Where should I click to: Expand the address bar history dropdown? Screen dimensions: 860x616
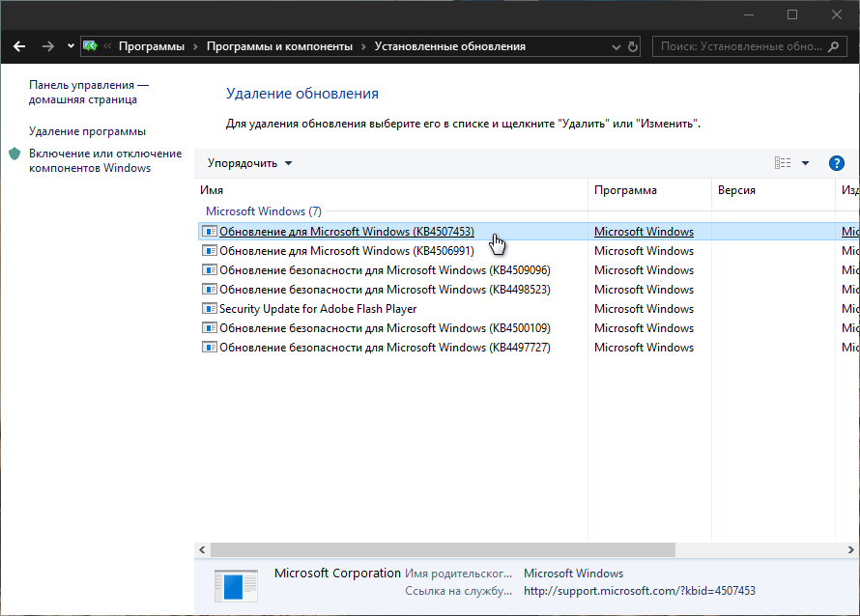coord(616,46)
